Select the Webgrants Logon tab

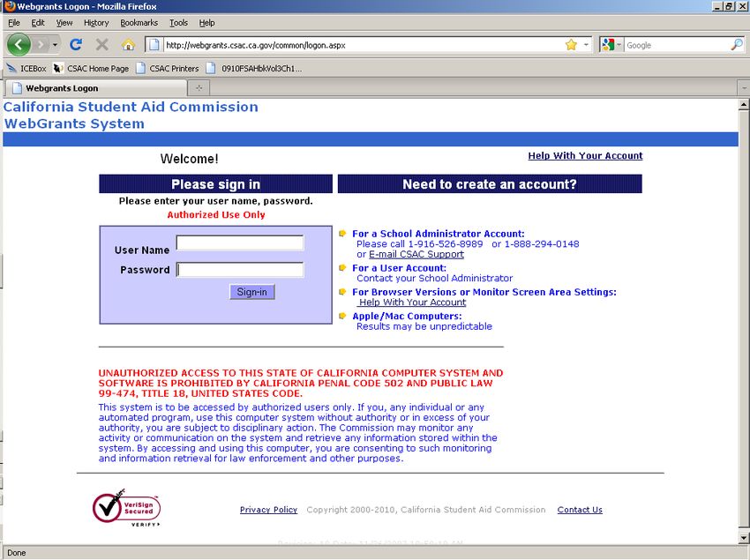(x=95, y=88)
